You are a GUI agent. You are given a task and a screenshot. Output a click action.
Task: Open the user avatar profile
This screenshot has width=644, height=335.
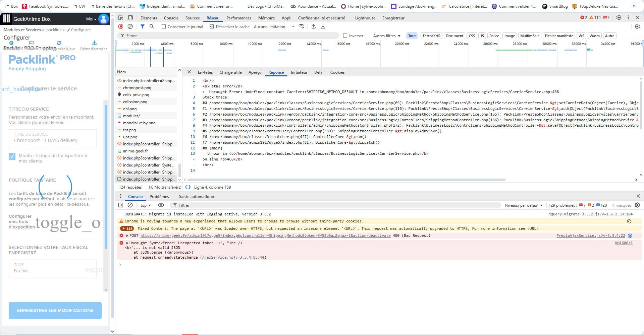(x=104, y=19)
